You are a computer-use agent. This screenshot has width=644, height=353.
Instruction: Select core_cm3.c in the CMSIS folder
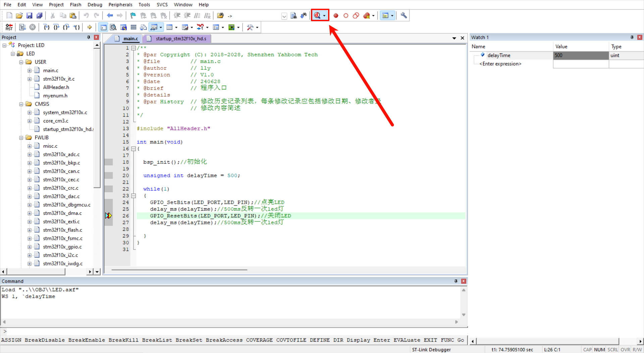[56, 121]
